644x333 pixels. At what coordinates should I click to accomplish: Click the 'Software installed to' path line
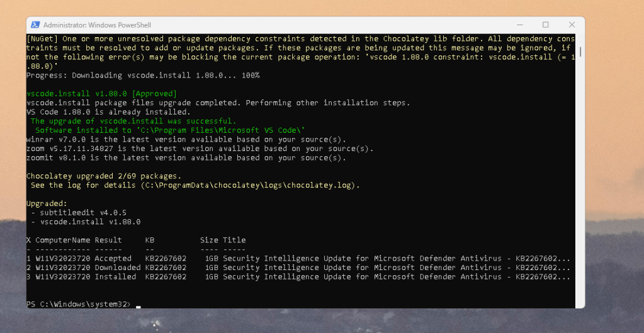170,130
